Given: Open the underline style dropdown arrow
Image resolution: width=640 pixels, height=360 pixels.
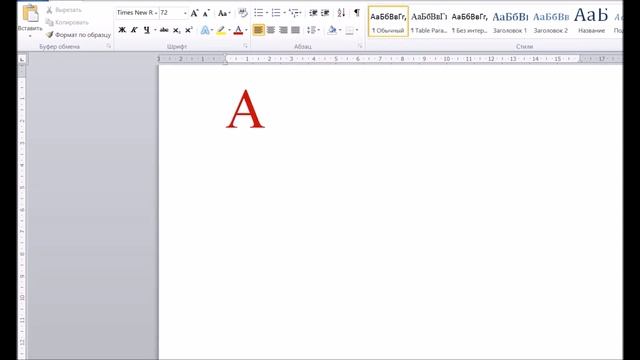Looking at the screenshot, I should (155, 30).
